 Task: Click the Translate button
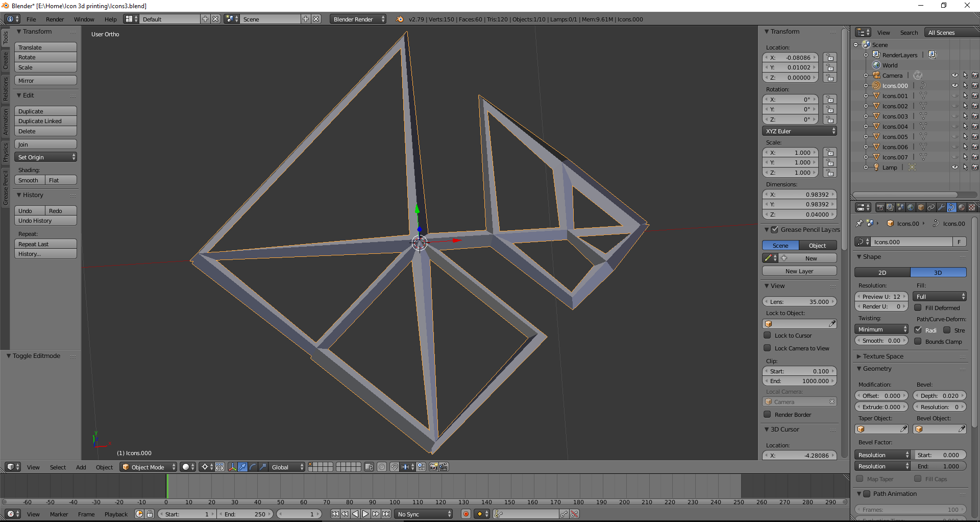[x=45, y=47]
